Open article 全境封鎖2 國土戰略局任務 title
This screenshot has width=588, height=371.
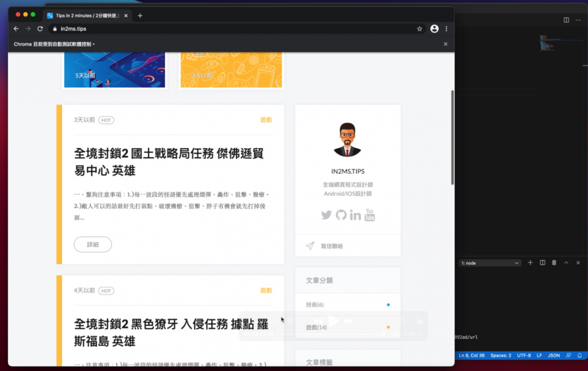coord(169,162)
